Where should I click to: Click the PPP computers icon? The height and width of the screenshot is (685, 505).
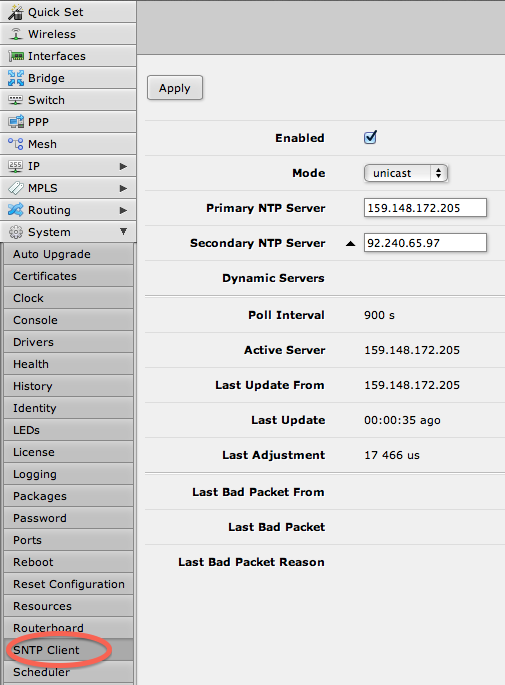pos(16,122)
